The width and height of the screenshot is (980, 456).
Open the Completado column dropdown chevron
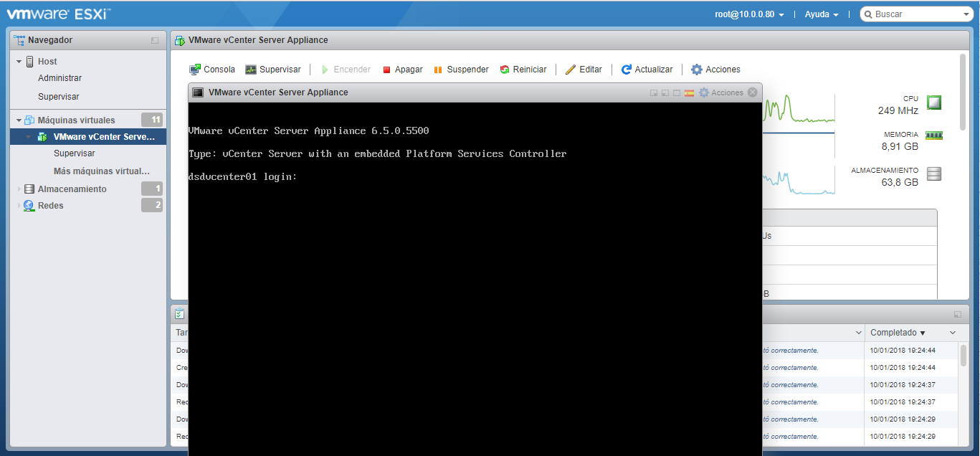click(953, 333)
